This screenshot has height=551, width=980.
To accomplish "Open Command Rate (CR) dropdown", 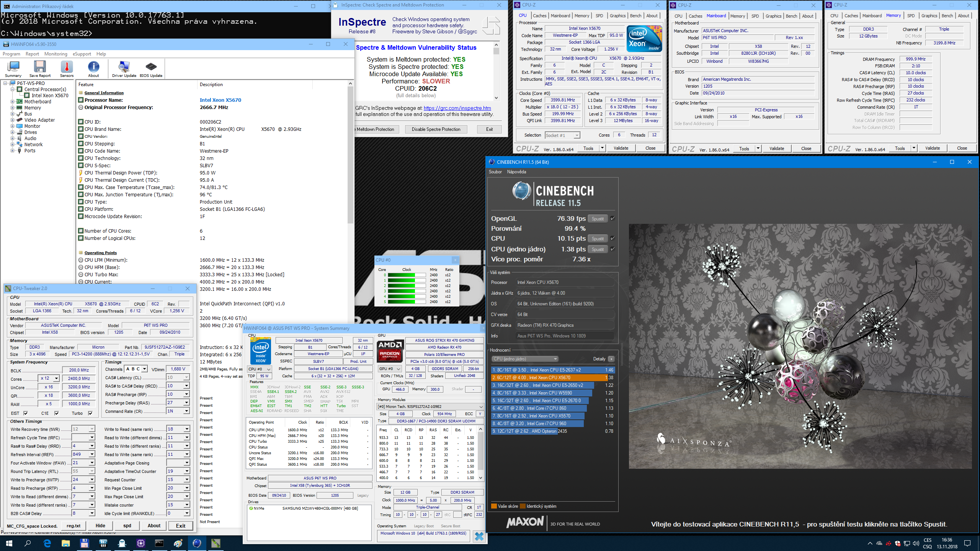I will (187, 411).
